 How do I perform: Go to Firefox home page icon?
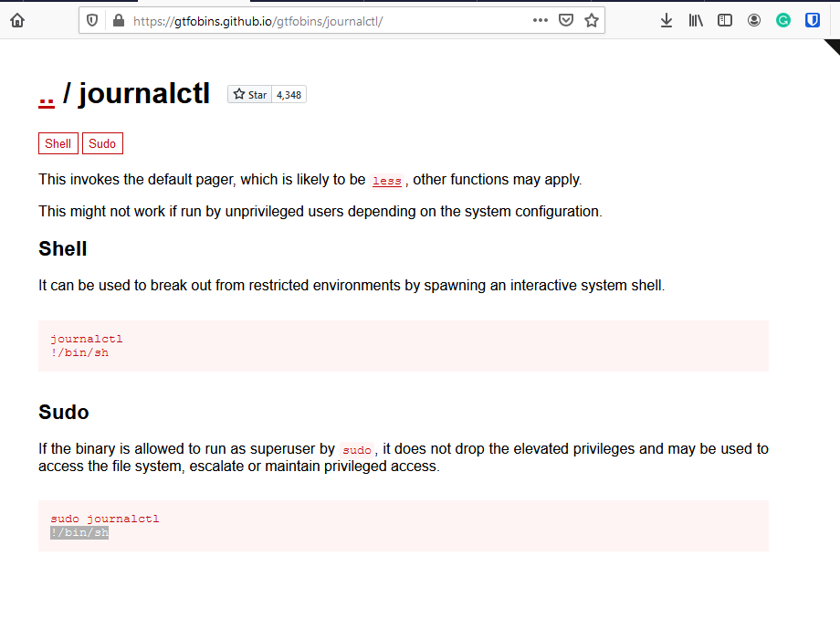click(17, 21)
